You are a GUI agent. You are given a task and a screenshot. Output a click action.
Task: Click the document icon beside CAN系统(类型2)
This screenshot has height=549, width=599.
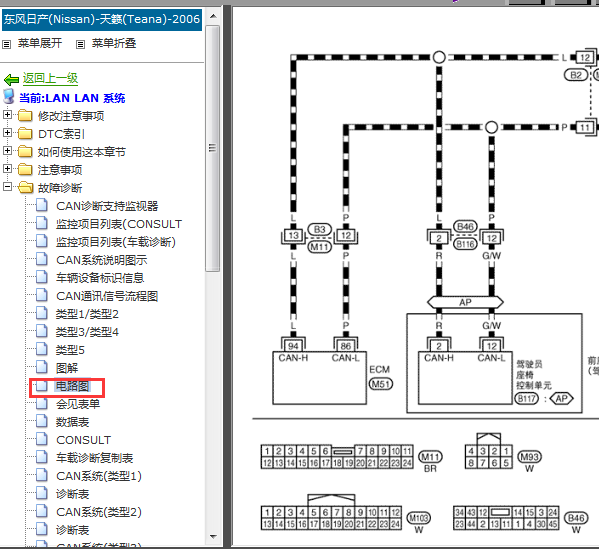(42, 511)
